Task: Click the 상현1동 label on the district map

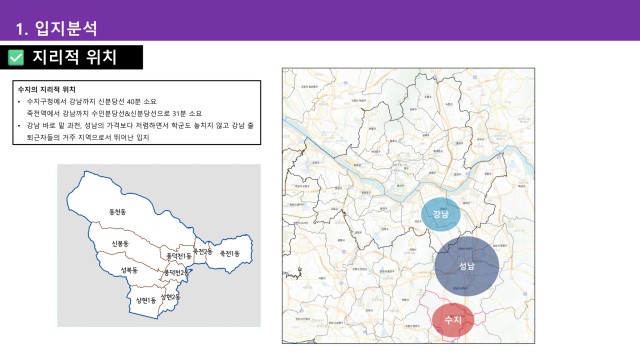Action: (x=146, y=301)
